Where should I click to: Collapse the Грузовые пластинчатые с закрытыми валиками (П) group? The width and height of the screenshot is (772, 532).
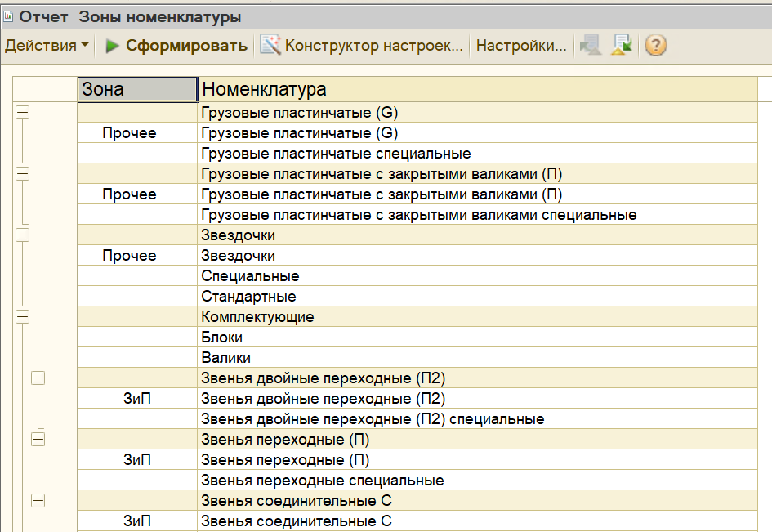[x=22, y=174]
